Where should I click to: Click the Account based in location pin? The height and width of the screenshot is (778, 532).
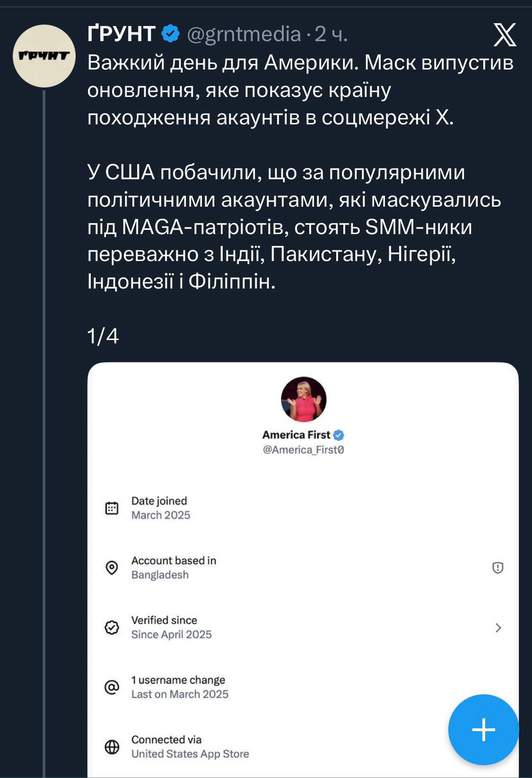pos(112,568)
